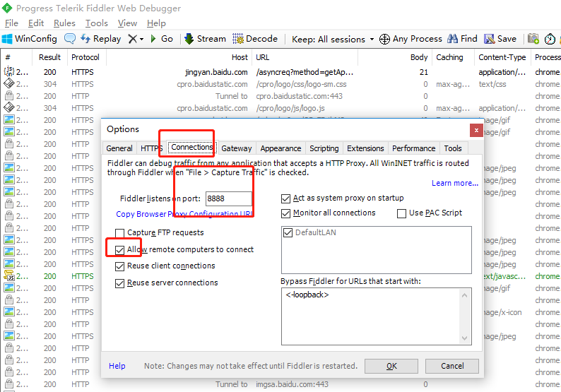Click the Remove X toolbar icon
561x392 pixels.
132,39
